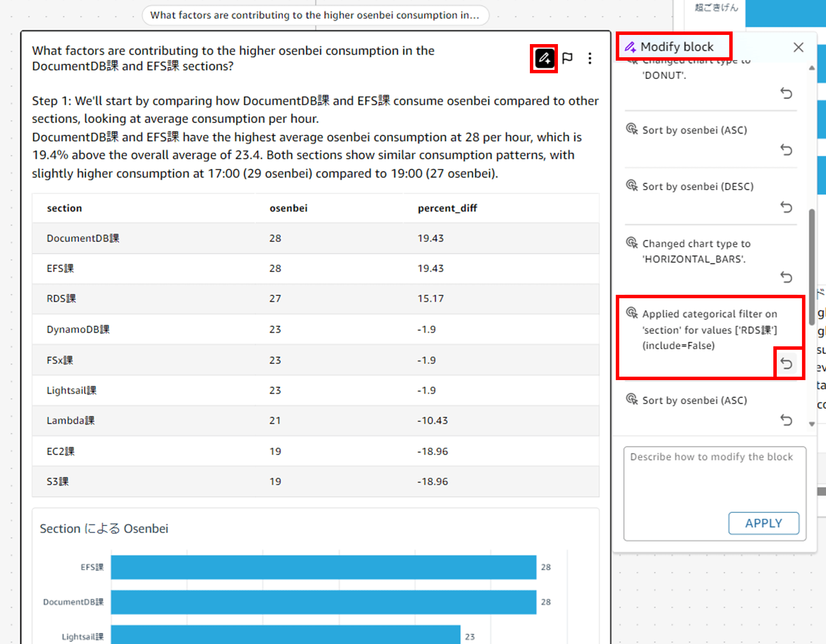Undo the Sort by osenbei (DESC) step
The width and height of the screenshot is (826, 644).
786,207
